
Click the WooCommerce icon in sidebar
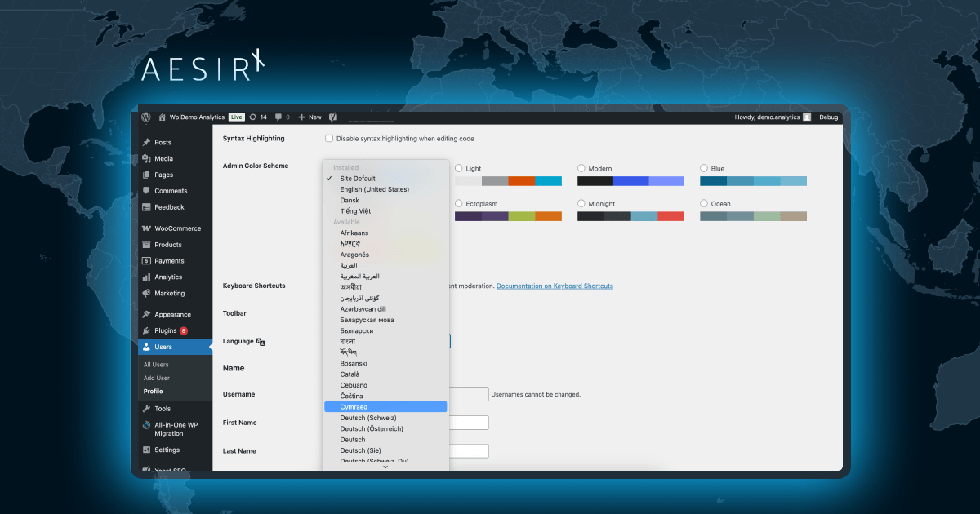click(x=146, y=228)
